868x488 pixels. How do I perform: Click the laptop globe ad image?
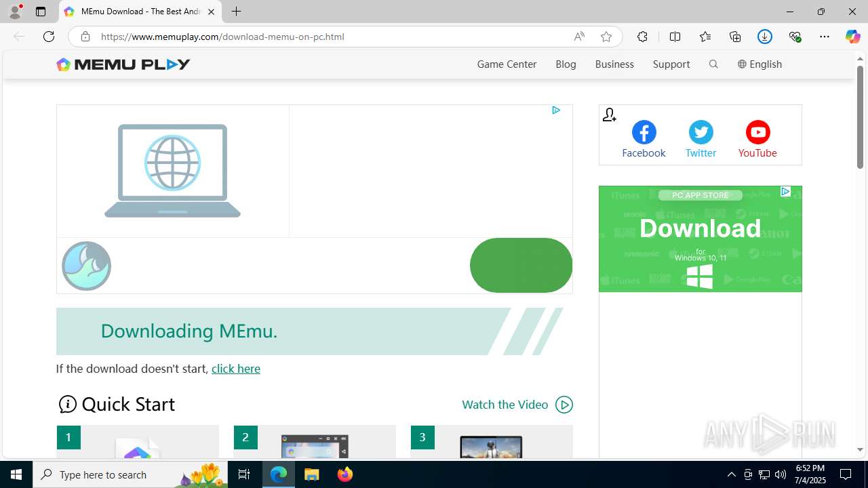click(x=173, y=171)
